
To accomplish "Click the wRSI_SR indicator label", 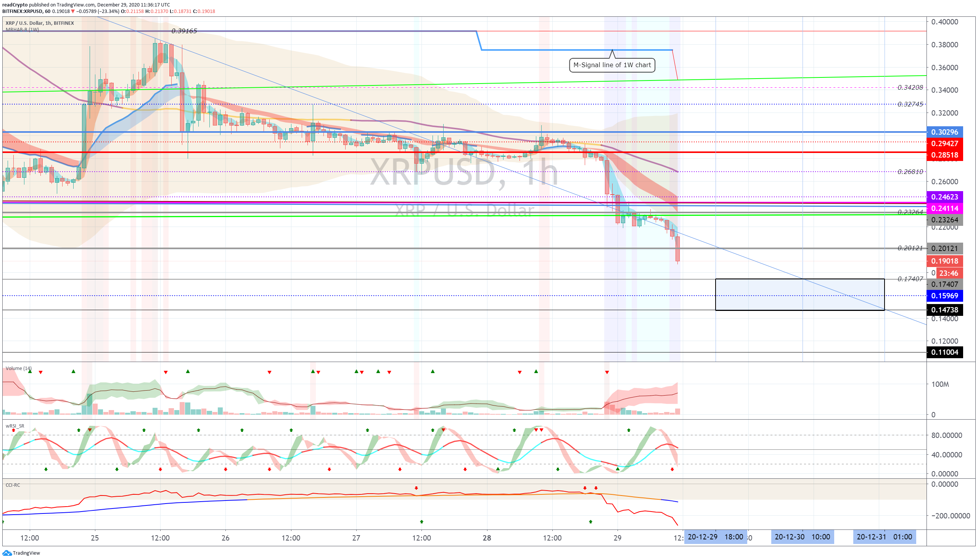I will 15,426.
